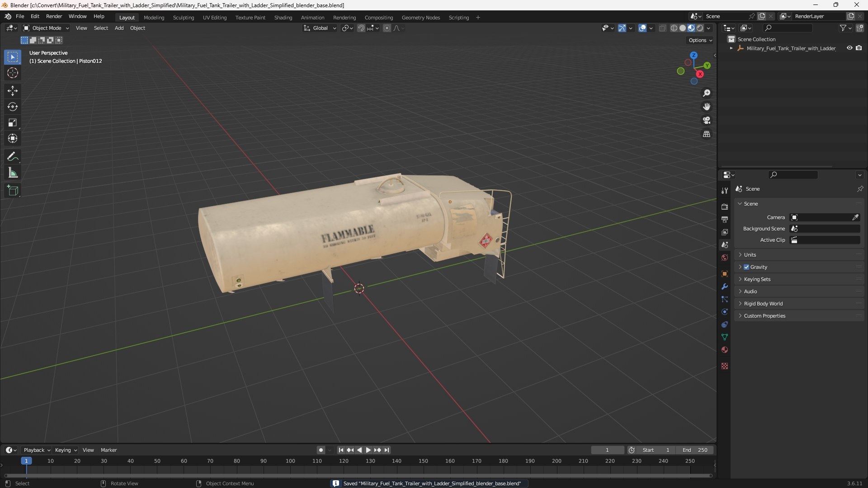
Task: Open the Global orientation dropdown
Action: [x=320, y=28]
